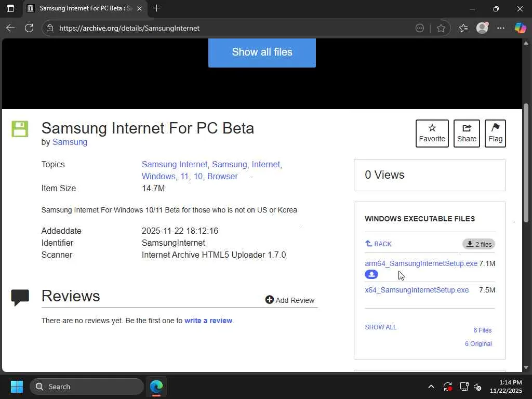Open the 6 Original link

[478, 344]
